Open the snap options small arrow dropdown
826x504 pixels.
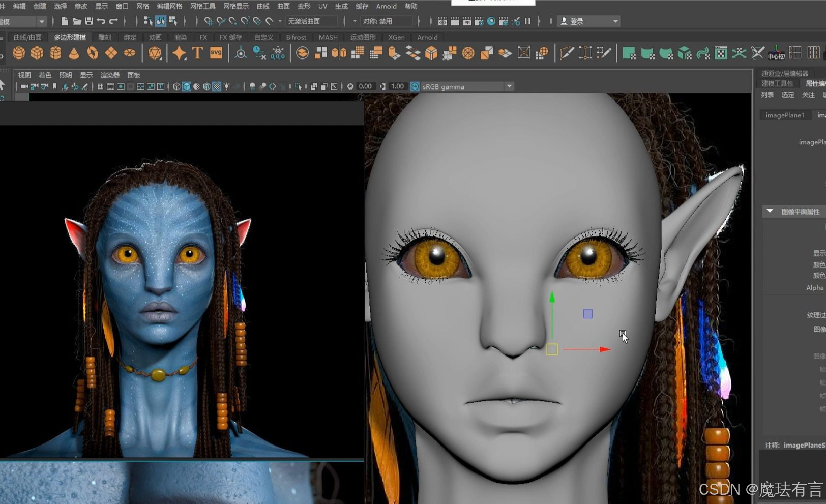coord(280,21)
